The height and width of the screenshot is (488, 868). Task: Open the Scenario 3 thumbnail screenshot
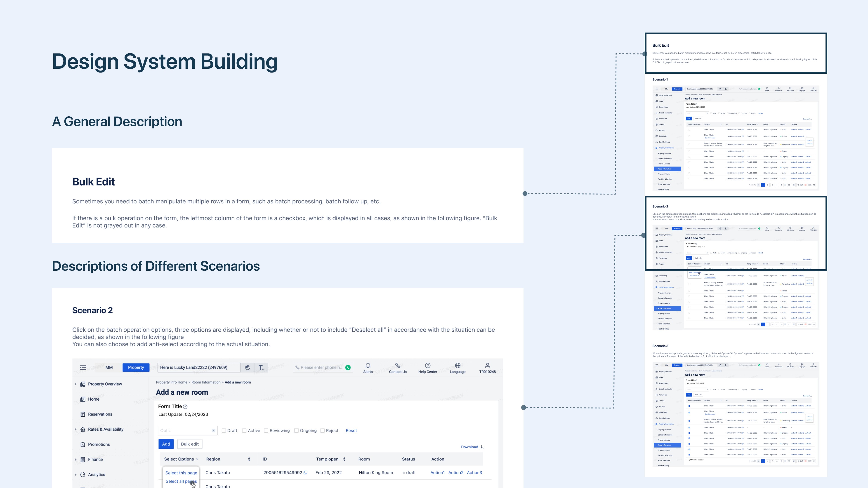point(736,414)
